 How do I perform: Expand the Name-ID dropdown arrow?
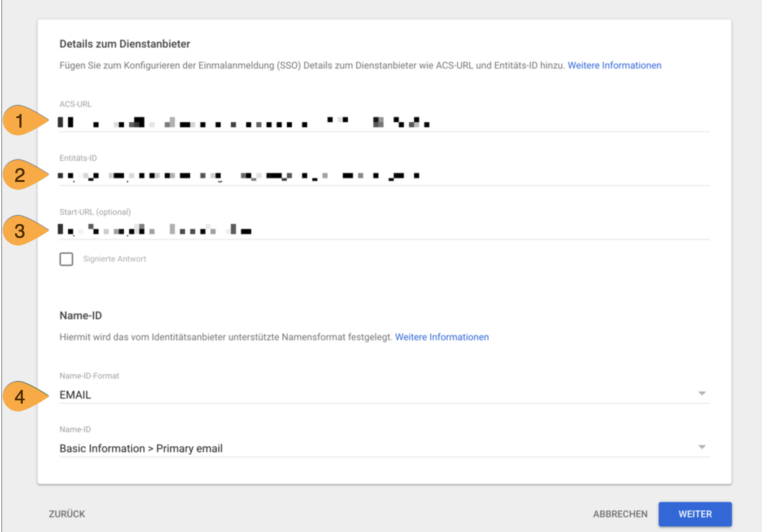702,447
